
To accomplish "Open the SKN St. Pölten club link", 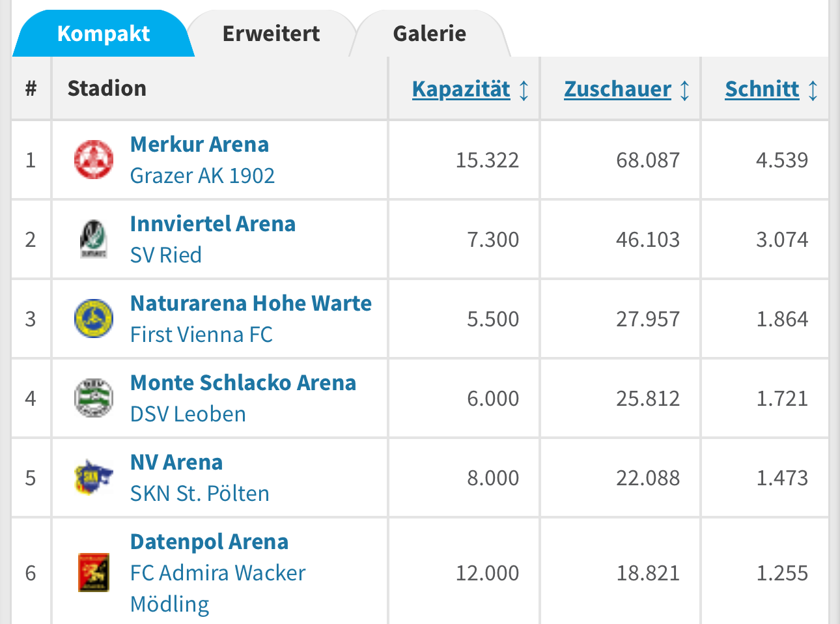I will [200, 494].
